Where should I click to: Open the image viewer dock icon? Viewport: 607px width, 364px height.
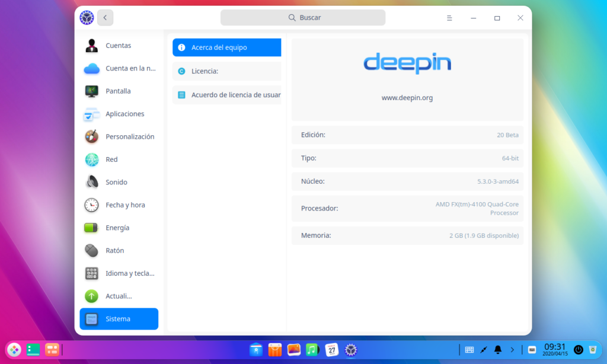pos(294,350)
